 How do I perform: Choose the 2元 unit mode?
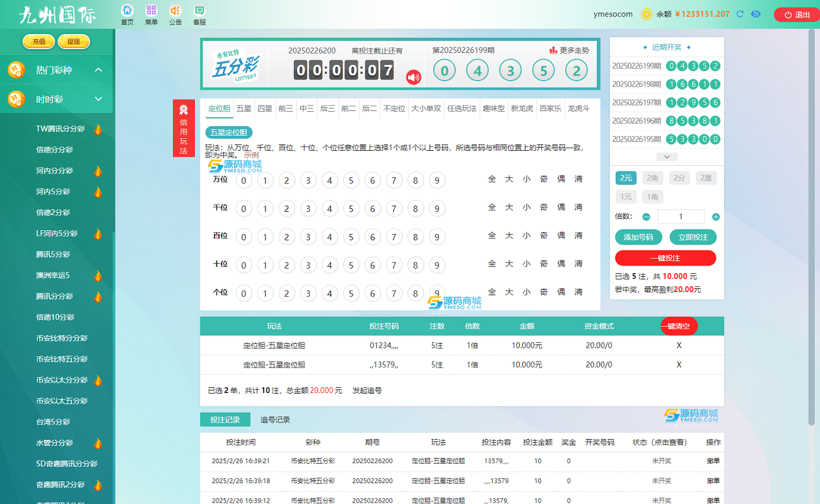[626, 178]
